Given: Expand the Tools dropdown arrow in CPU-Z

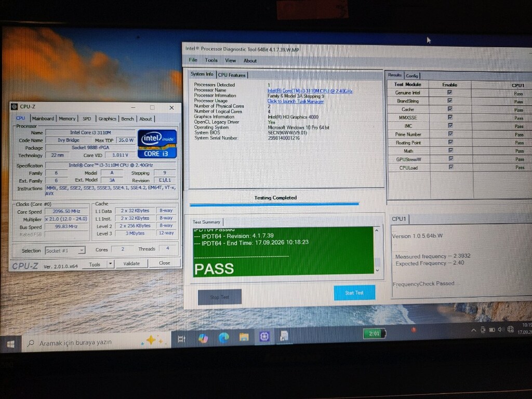Looking at the screenshot, I should (110, 264).
